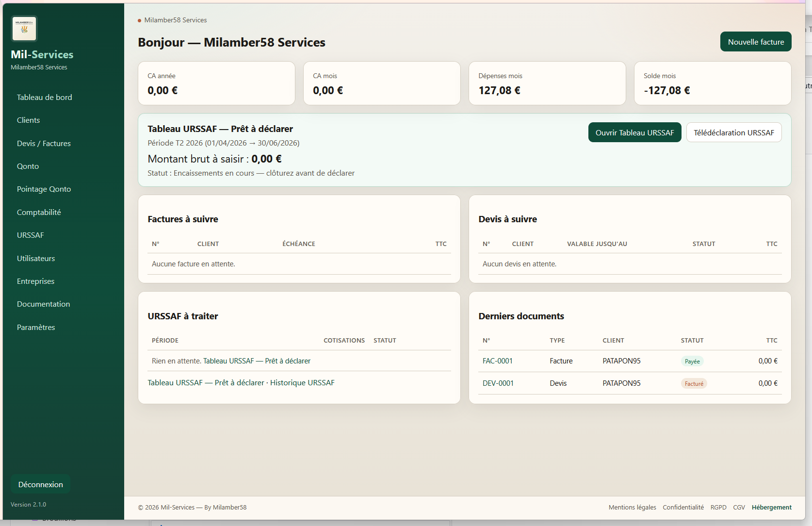This screenshot has width=812, height=526.
Task: Click the CA année card
Action: click(216, 83)
